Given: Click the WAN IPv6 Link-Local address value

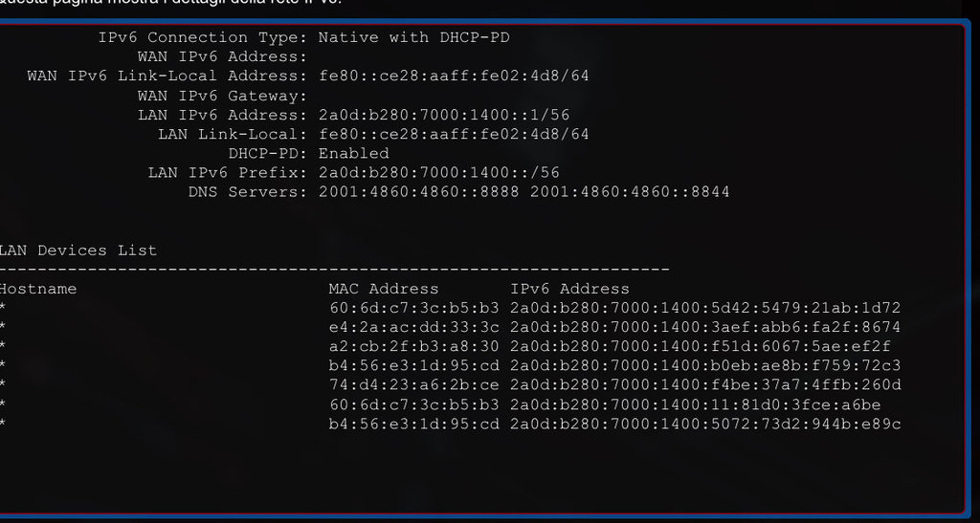Looking at the screenshot, I should coord(454,76).
